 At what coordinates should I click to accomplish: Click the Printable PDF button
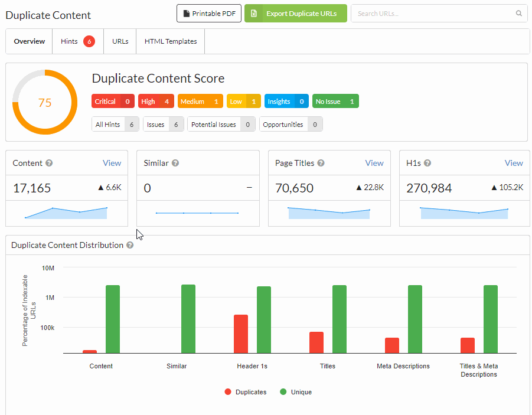pos(209,13)
